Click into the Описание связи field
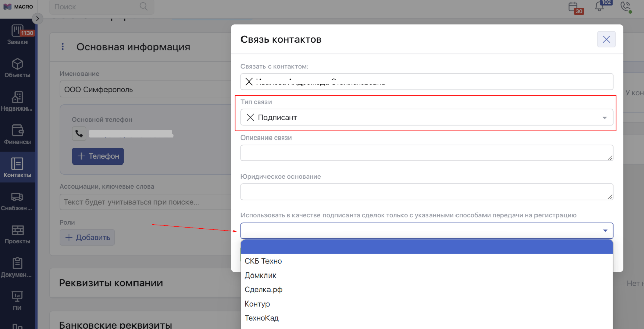The image size is (644, 329). (x=426, y=153)
